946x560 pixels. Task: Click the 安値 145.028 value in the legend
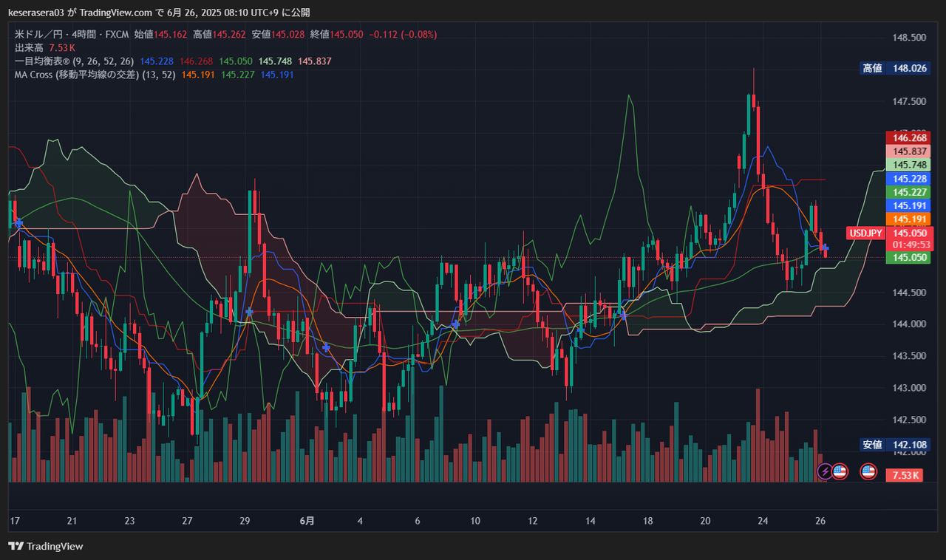click(x=278, y=34)
